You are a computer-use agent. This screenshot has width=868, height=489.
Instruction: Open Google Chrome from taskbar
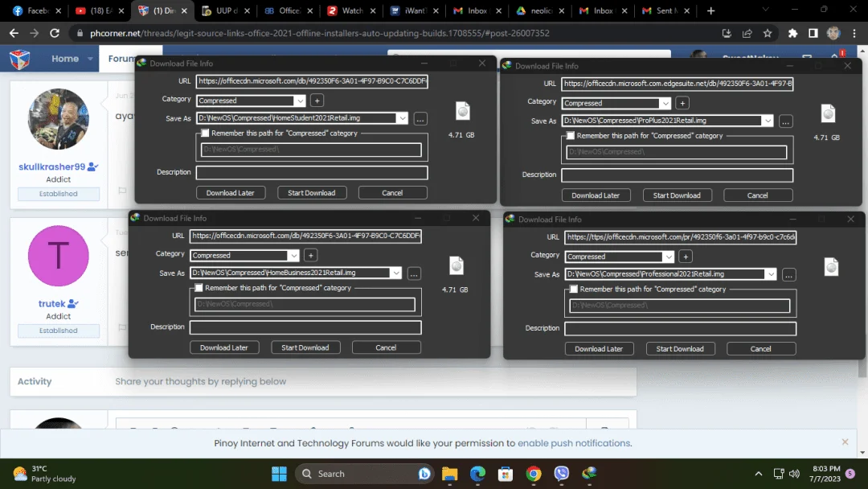pyautogui.click(x=533, y=474)
